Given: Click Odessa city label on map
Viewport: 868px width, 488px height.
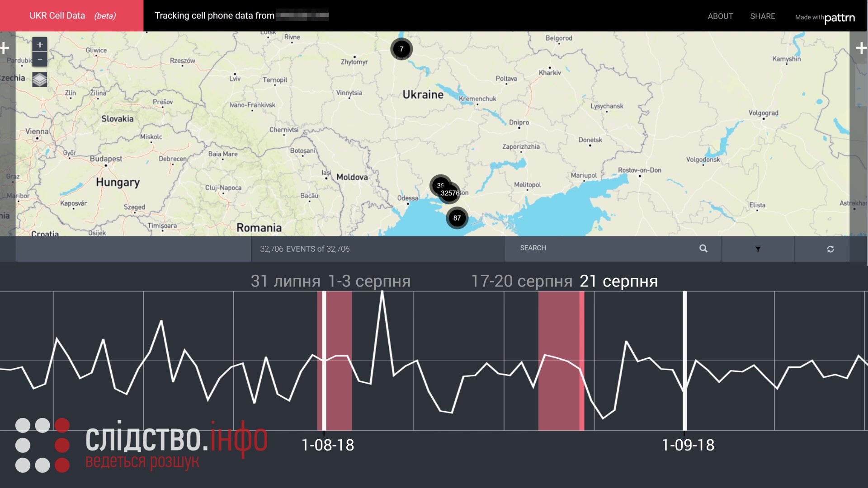Looking at the screenshot, I should click(408, 198).
